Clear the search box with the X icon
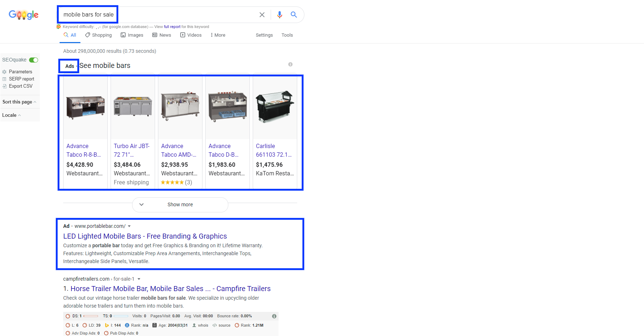The image size is (644, 336). click(262, 15)
